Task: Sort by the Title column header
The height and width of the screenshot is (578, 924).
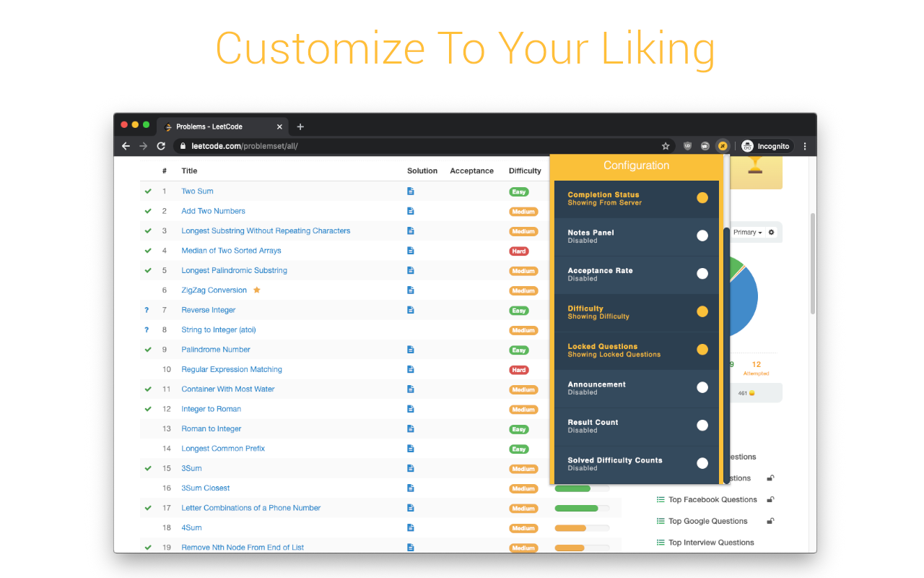Action: [x=189, y=171]
